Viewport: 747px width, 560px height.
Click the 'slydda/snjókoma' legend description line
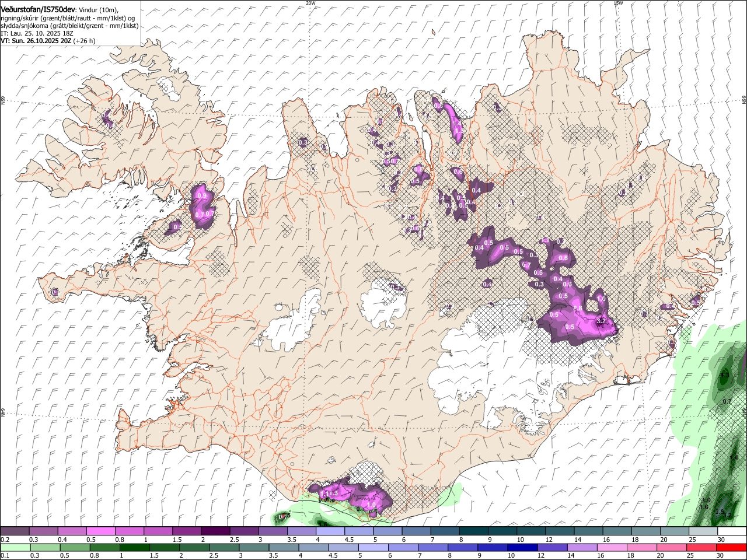click(69, 26)
